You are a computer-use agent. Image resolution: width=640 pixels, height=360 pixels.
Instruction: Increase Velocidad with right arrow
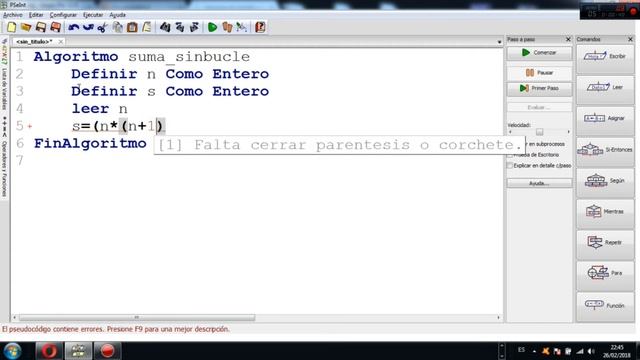point(568,132)
